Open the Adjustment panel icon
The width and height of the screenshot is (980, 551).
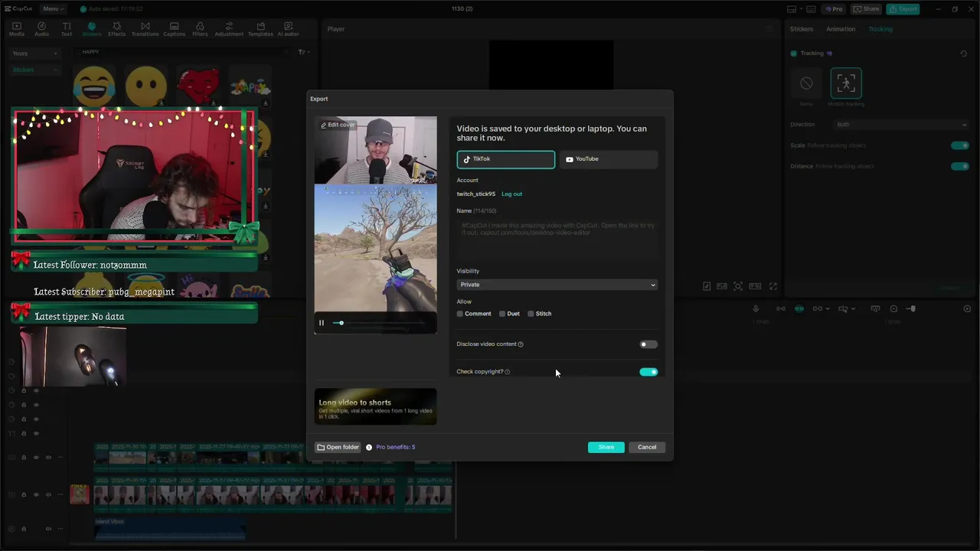pyautogui.click(x=229, y=29)
